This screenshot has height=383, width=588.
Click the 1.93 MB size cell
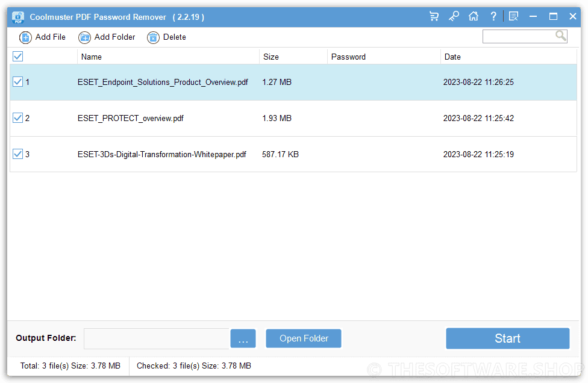(x=277, y=119)
